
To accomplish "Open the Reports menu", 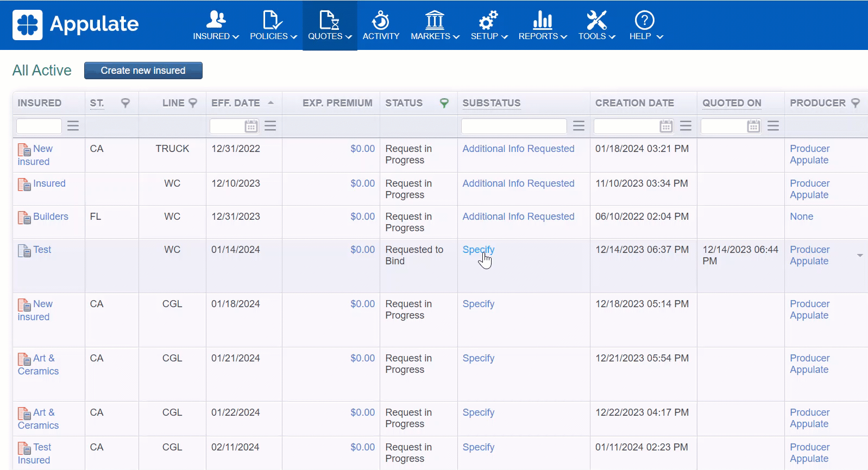I will click(x=542, y=26).
